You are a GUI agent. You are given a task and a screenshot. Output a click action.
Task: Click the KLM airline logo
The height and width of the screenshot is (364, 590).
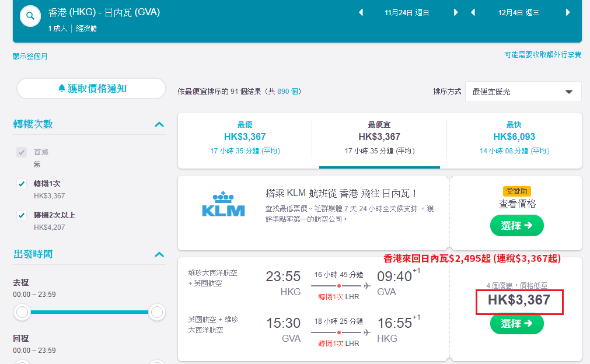click(223, 204)
